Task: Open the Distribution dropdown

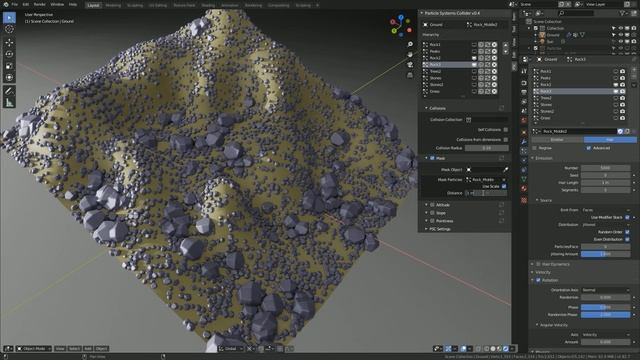Action: tap(605, 225)
